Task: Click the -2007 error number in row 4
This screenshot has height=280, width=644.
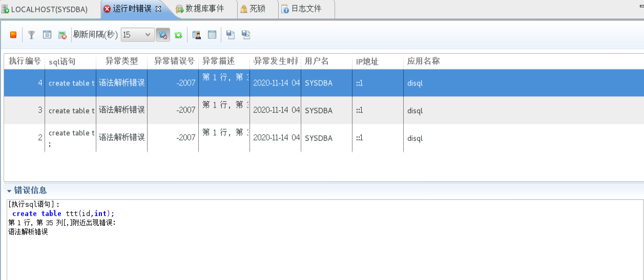Action: (x=185, y=83)
